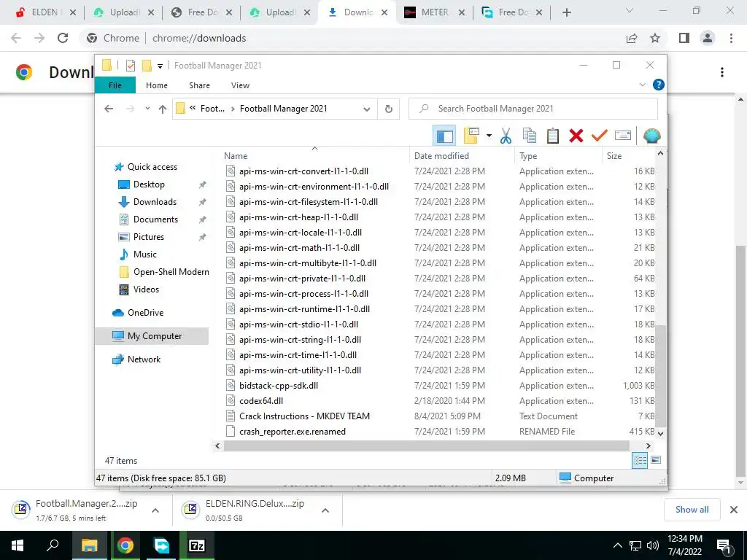Open the 7-Zip taskbar icon
747x560 pixels.
pos(197,545)
